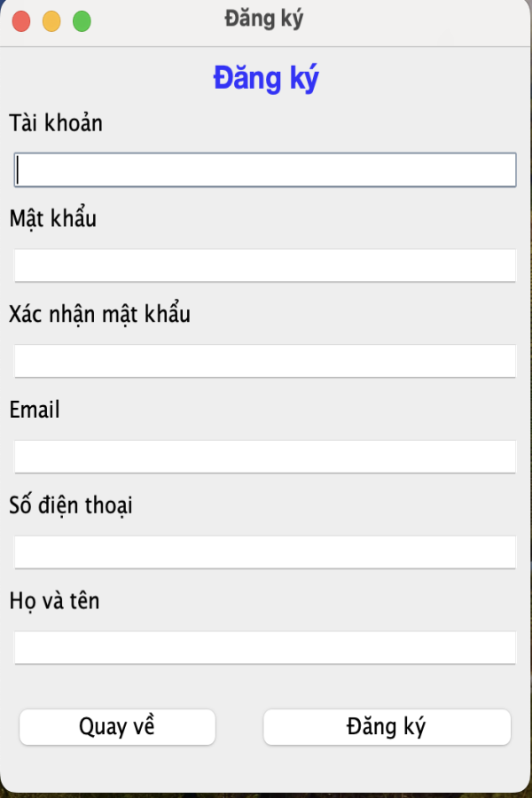532x798 pixels.
Task: Click into the Mật khẩu password field
Action: tap(265, 265)
